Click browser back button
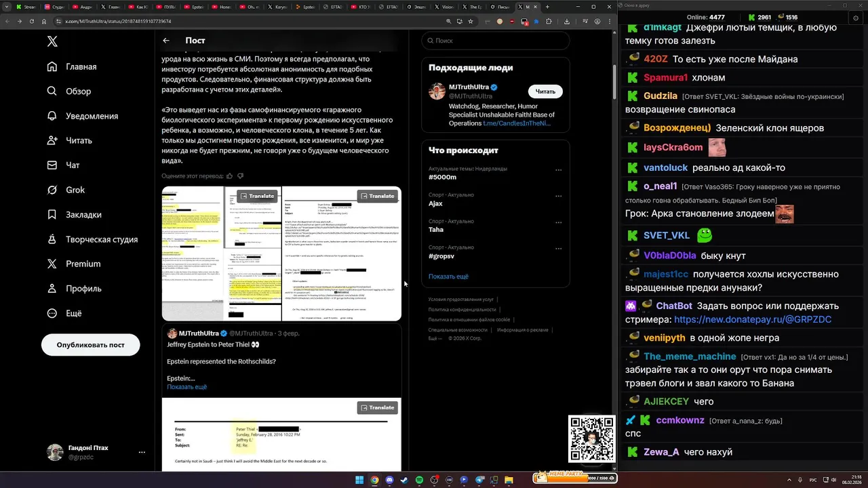868x488 pixels. (7, 21)
